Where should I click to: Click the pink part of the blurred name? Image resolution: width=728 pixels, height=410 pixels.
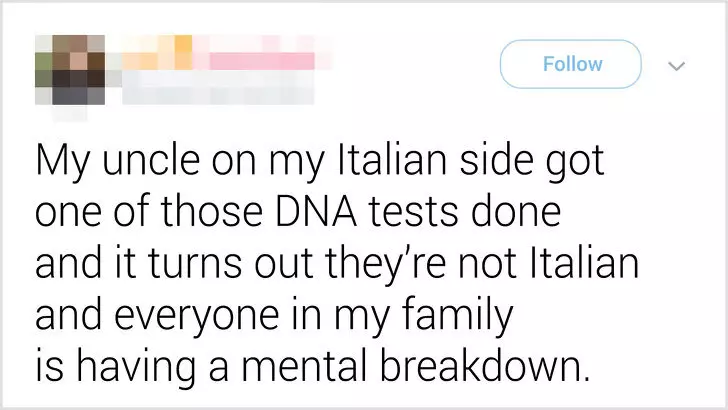pyautogui.click(x=260, y=60)
